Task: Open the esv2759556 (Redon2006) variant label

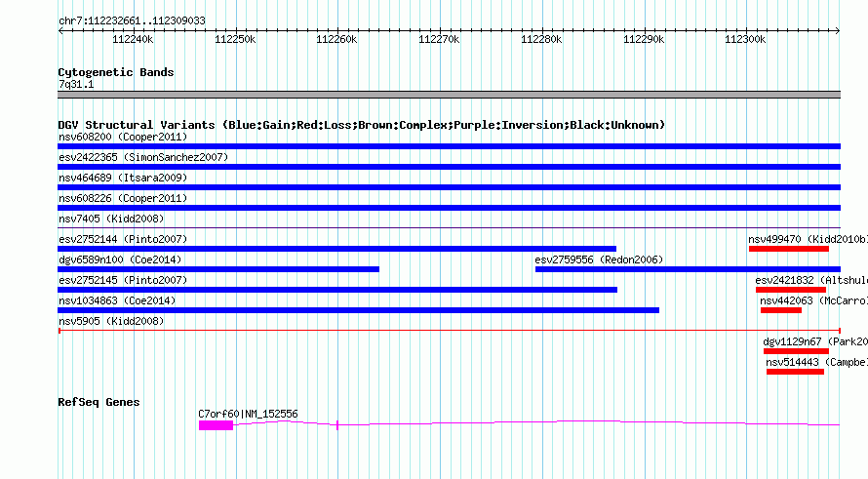Action: (x=599, y=259)
